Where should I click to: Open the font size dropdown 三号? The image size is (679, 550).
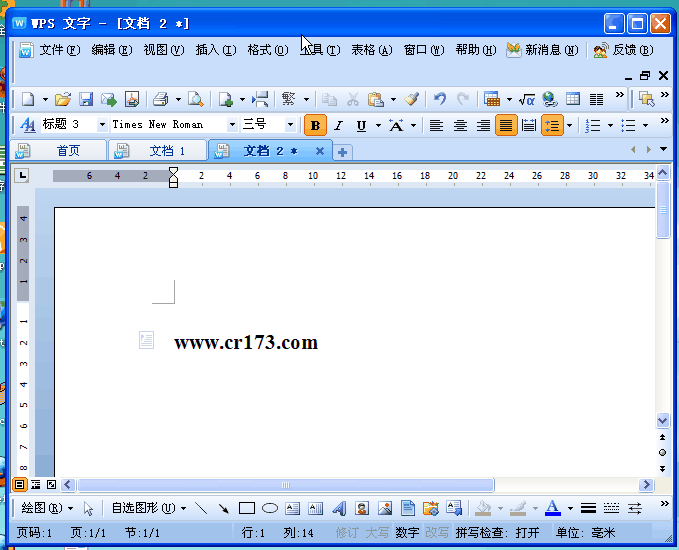tap(291, 125)
